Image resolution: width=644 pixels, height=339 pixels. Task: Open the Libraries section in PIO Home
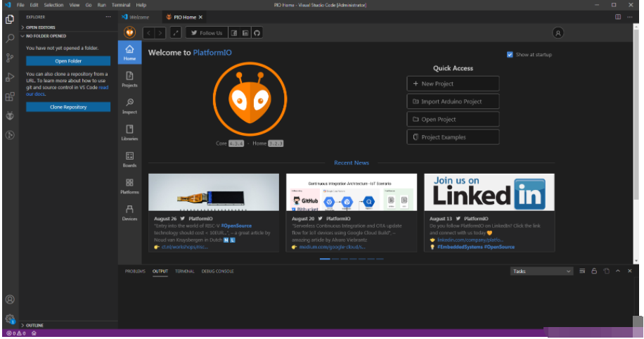tap(129, 133)
